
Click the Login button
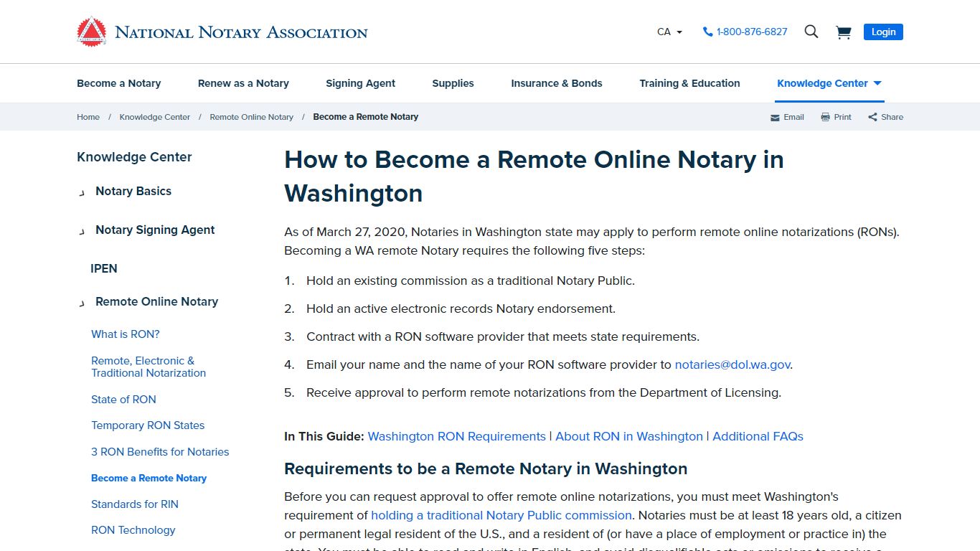[883, 32]
